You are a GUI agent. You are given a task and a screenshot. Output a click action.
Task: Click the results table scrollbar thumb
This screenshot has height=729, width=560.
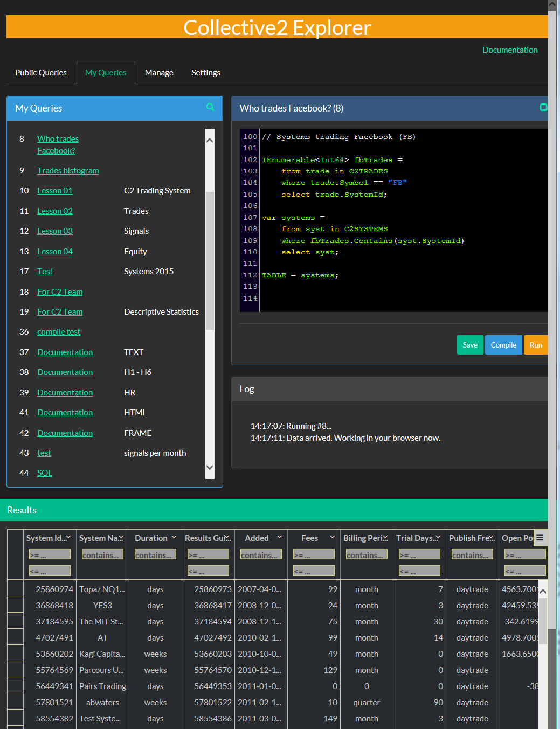543,621
